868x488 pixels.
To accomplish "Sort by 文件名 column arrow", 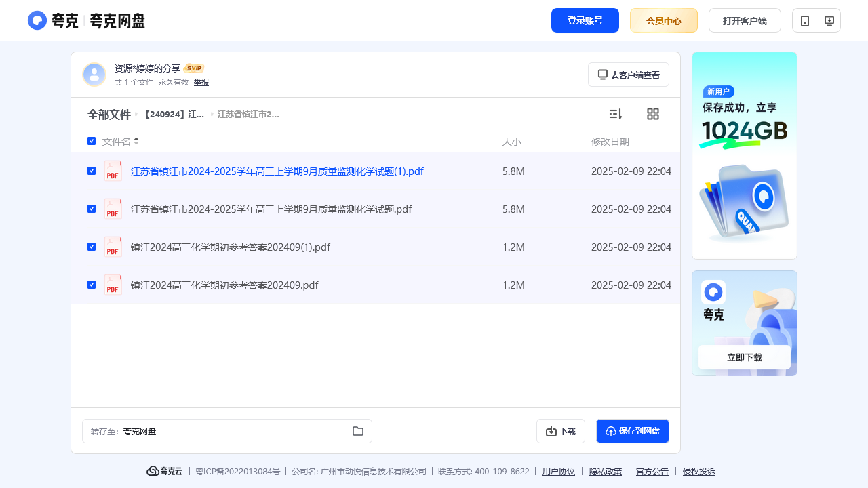I will 136,141.
